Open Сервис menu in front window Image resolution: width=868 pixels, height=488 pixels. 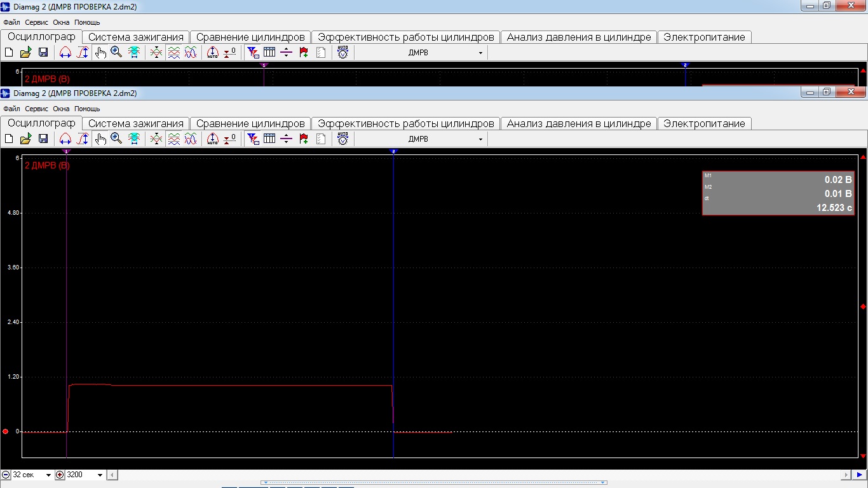[37, 109]
